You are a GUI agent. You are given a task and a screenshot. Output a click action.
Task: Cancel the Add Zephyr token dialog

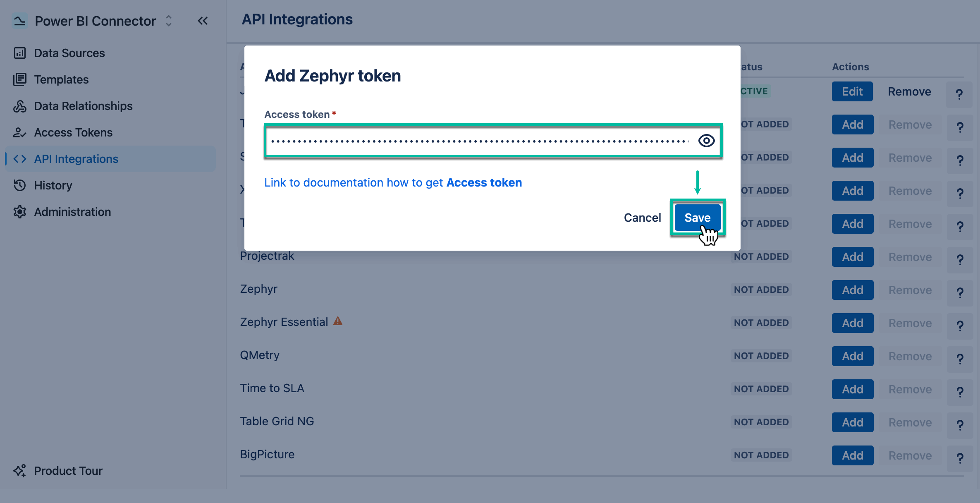point(642,217)
